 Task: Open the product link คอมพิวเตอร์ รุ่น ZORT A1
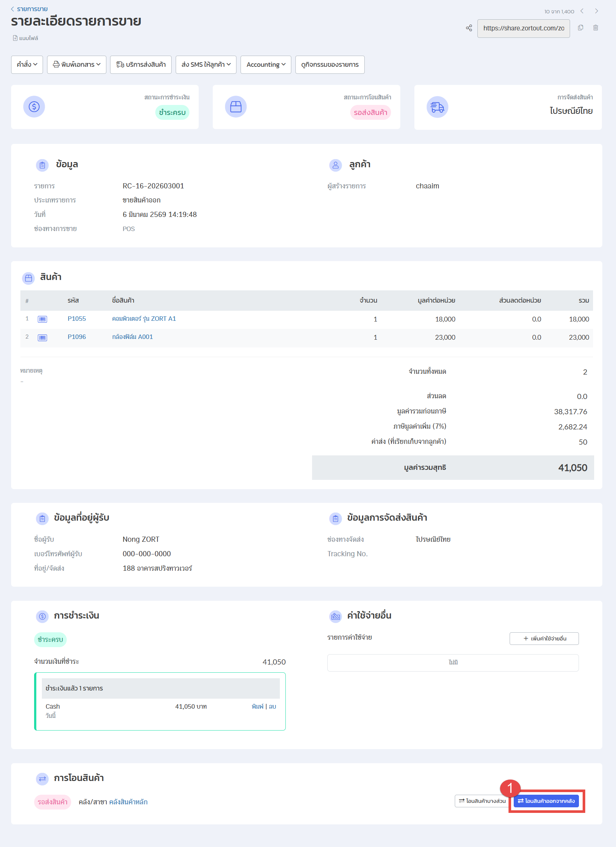click(x=144, y=319)
